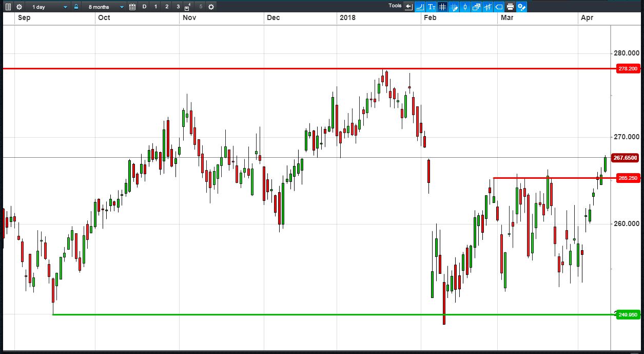
Task: Toggle the price tag label icon
Action: [499, 7]
